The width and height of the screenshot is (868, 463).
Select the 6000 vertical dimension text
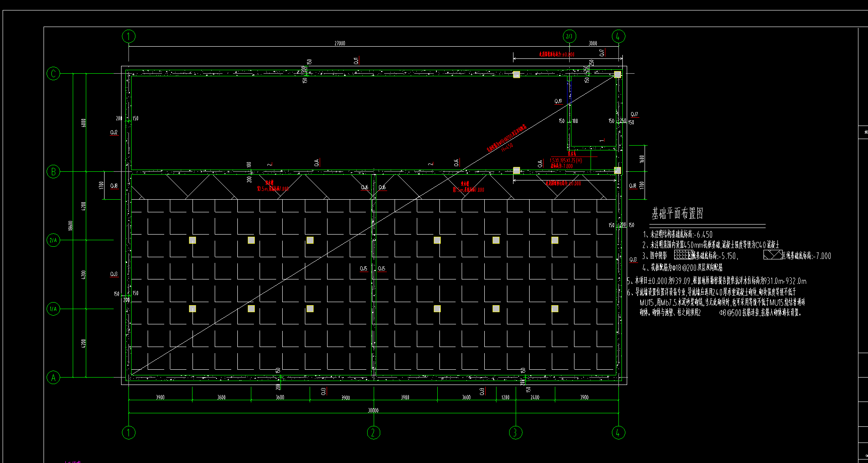point(84,123)
